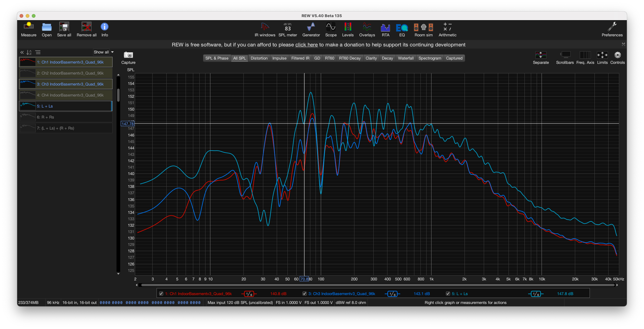Select measurement 4: Ch4 IndoorBasementv3_Quad_96k
Viewport: 644px width, 329px height.
[x=66, y=95]
